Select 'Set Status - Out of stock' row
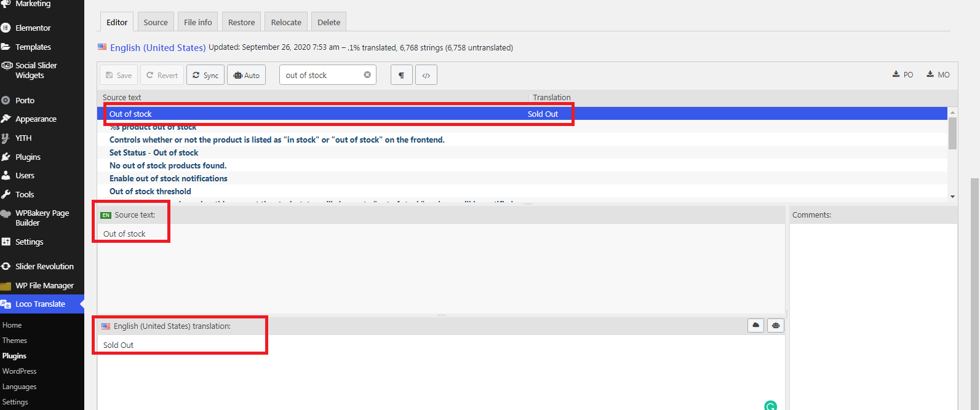This screenshot has width=980, height=410. [x=522, y=152]
